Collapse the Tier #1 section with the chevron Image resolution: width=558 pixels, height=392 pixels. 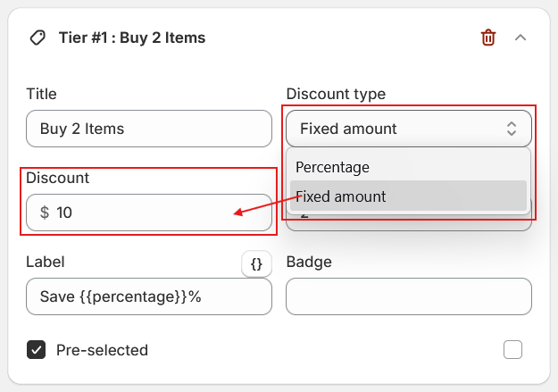coord(521,38)
